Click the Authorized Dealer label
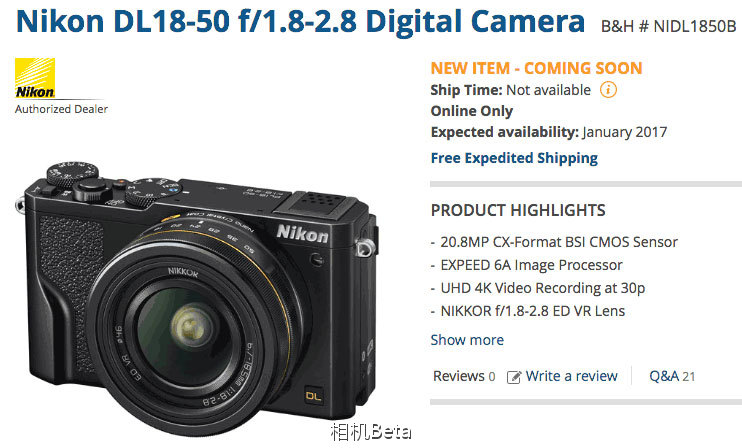742x448 pixels. (x=62, y=109)
